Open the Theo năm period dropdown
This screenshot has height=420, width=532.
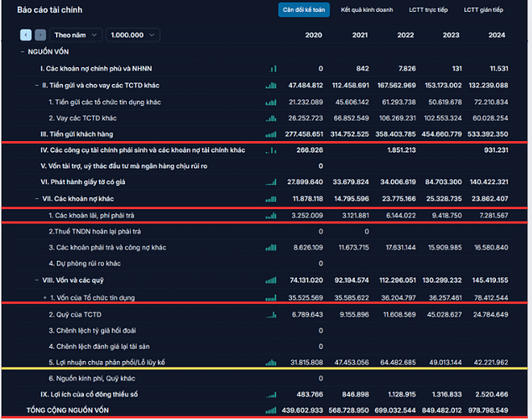pos(76,35)
